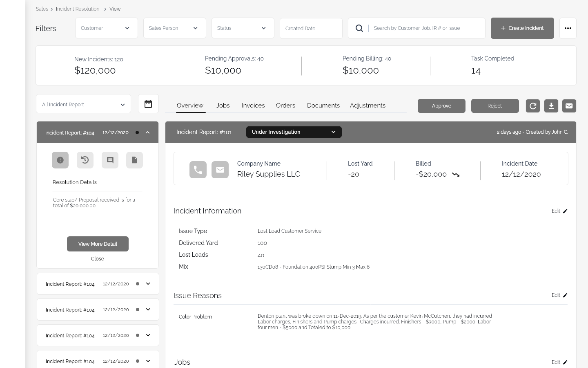The height and width of the screenshot is (368, 588).
Task: Click the 2 days ago Created by John C. text
Action: [532, 132]
